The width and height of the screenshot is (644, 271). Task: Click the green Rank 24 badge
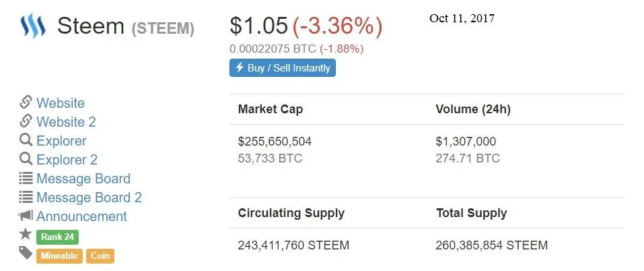click(x=57, y=237)
